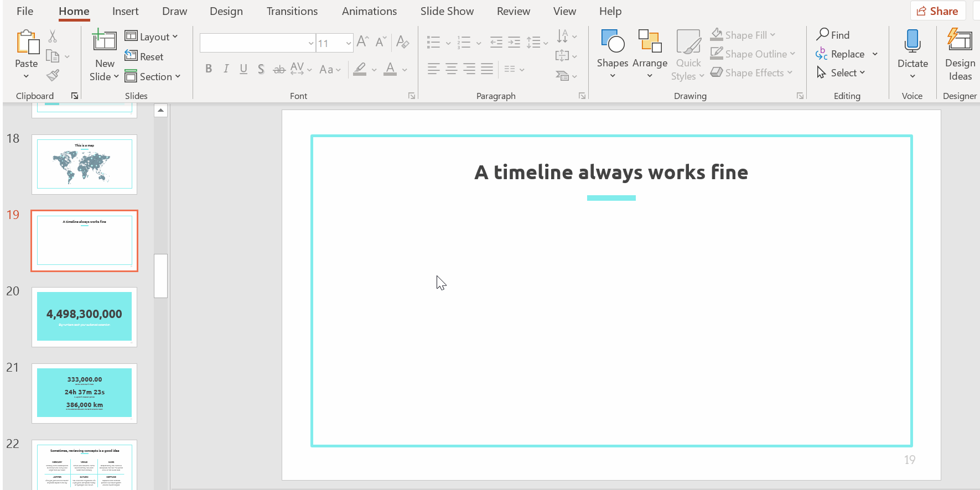Viewport: 980px width, 490px height.
Task: Expand the Section dropdown
Action: (153, 76)
